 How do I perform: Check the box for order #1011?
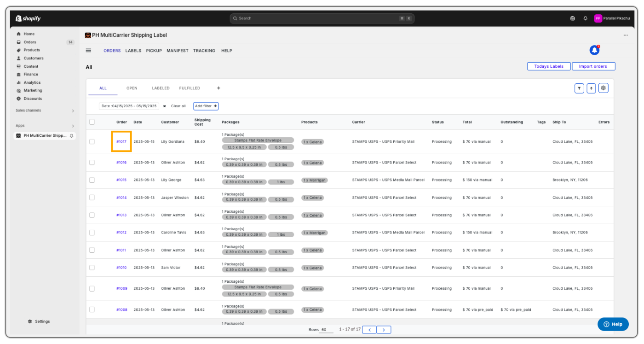pos(92,250)
